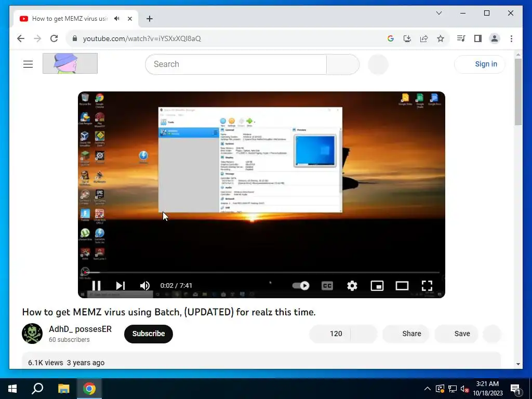
Task: Click page vertical scrollbar thumb
Action: 518,91
